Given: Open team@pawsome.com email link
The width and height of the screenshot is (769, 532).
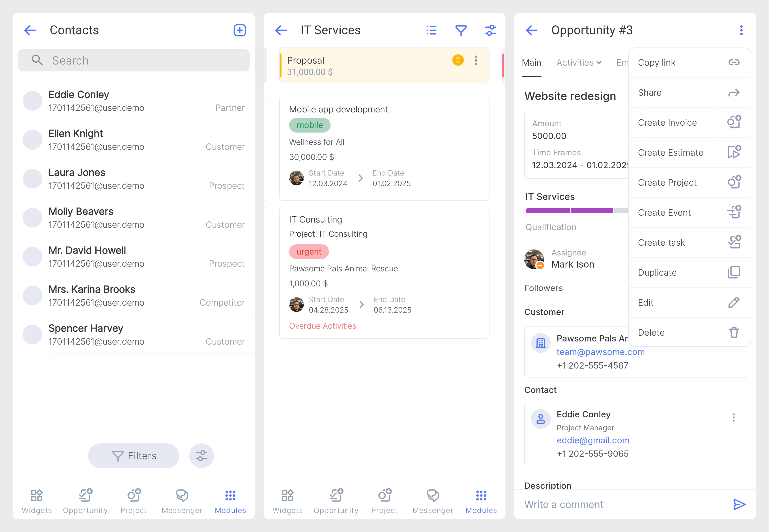Looking at the screenshot, I should [600, 352].
